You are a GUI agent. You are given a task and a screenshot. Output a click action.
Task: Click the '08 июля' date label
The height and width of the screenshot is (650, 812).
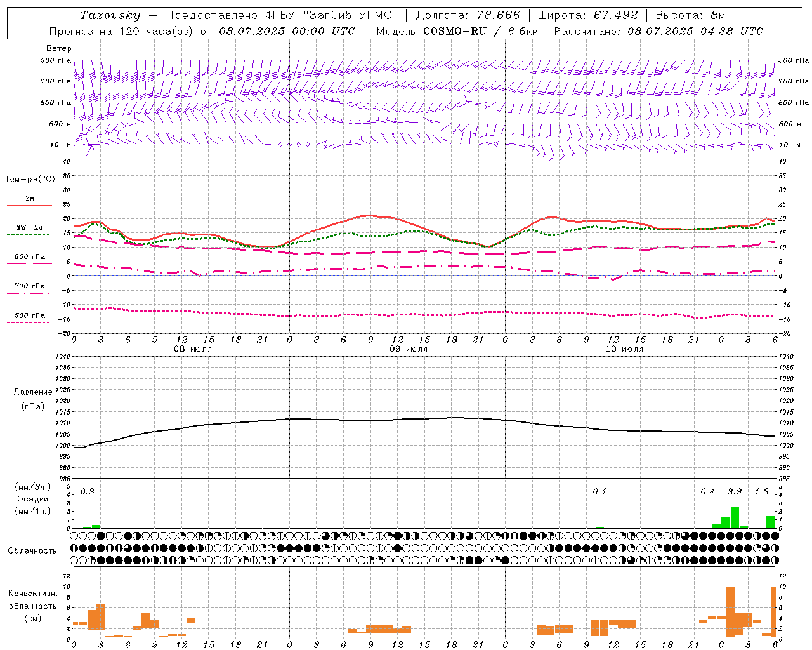pyautogui.click(x=193, y=349)
